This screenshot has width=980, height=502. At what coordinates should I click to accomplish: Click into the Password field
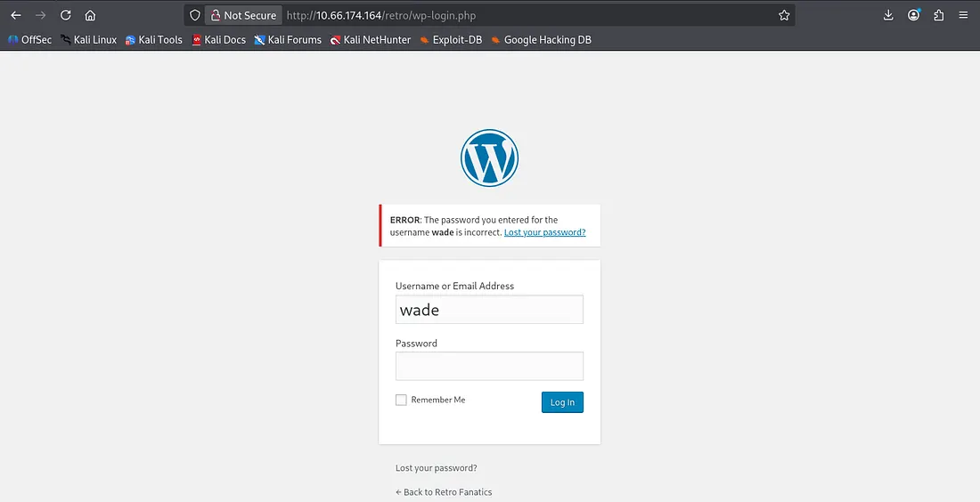coord(489,366)
